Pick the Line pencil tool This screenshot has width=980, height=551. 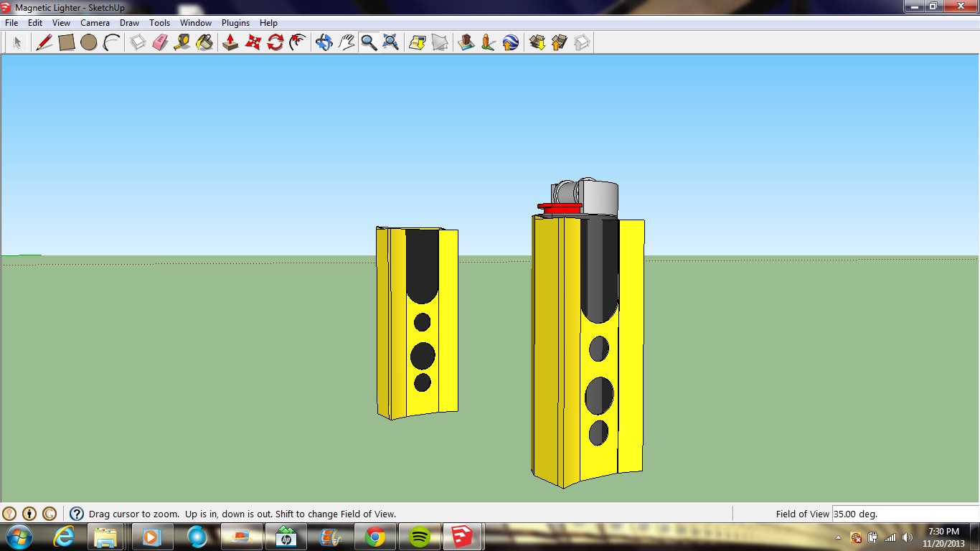(x=44, y=42)
